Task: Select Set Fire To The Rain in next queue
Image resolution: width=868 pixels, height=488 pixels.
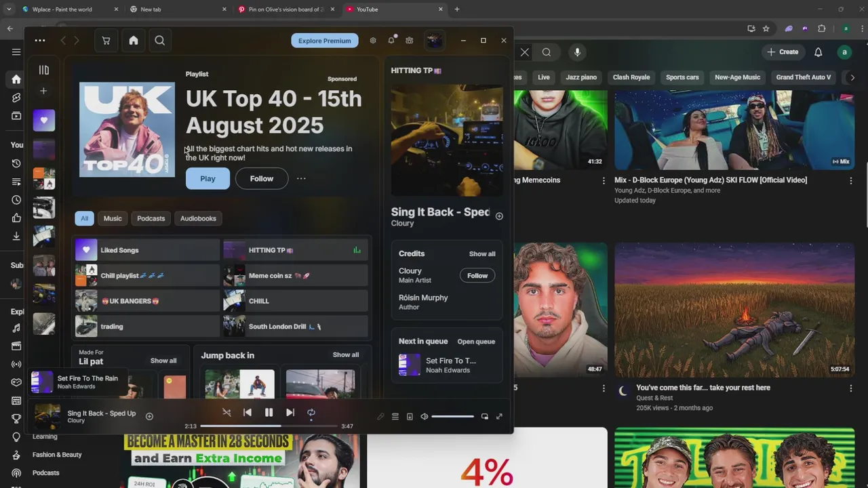Action: click(x=447, y=365)
